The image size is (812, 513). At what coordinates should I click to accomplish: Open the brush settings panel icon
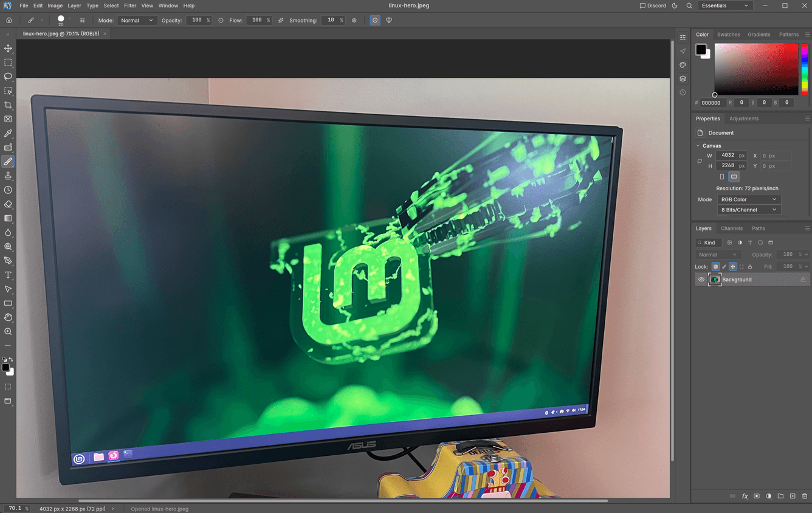(x=83, y=20)
